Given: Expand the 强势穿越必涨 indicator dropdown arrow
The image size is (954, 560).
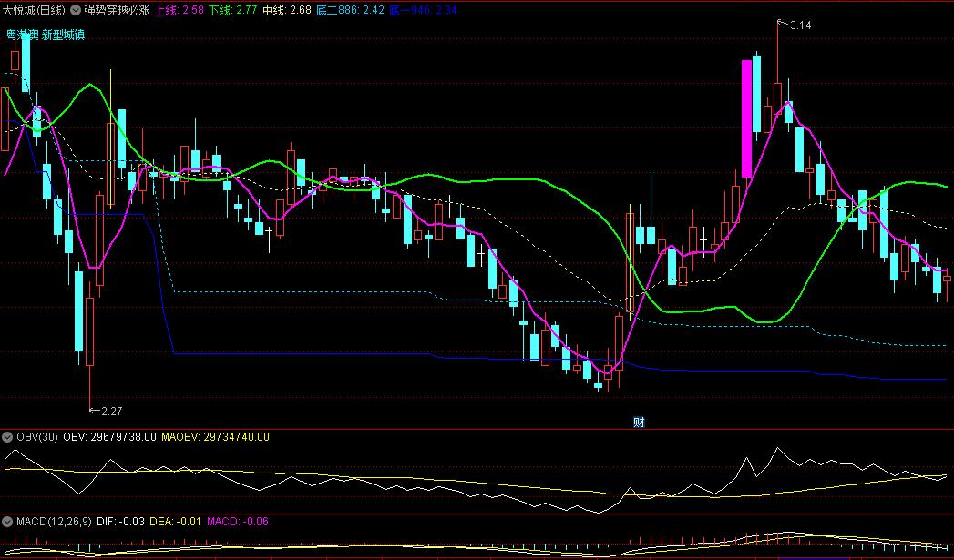Looking at the screenshot, I should (76, 10).
